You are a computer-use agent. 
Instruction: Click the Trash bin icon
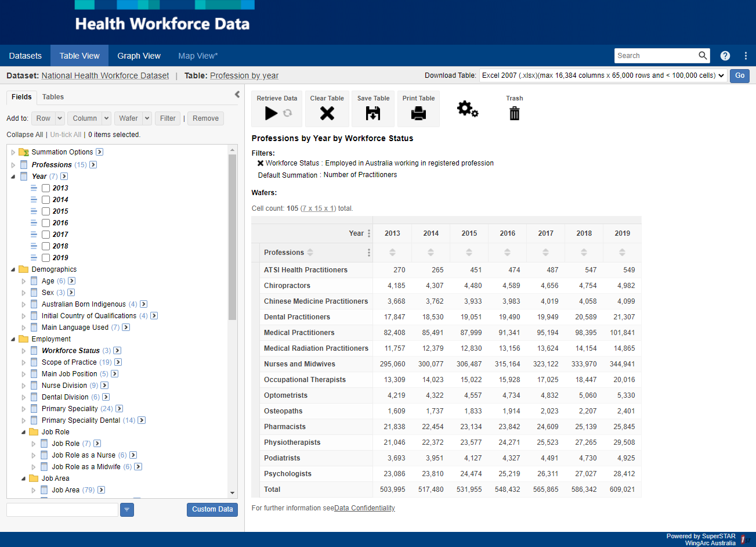point(514,113)
